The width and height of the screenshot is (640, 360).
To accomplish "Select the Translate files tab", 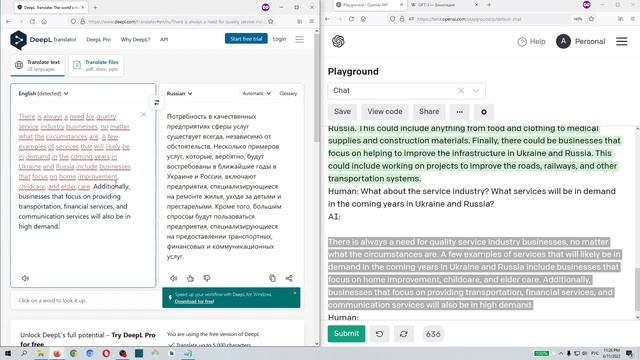I will click(x=96, y=65).
